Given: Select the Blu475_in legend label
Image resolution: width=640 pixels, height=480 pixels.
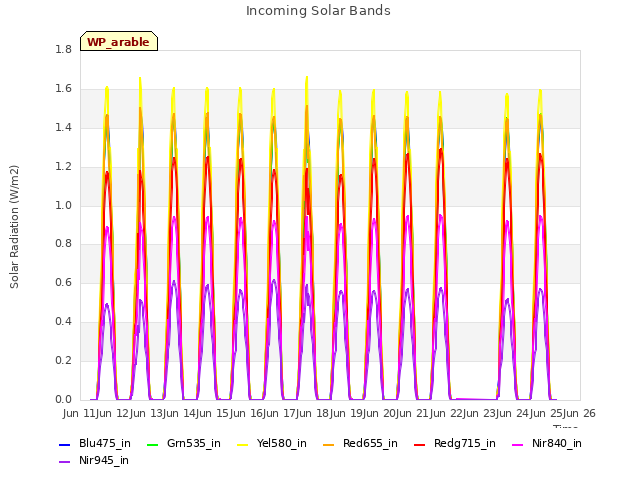Looking at the screenshot, I should point(105,444).
